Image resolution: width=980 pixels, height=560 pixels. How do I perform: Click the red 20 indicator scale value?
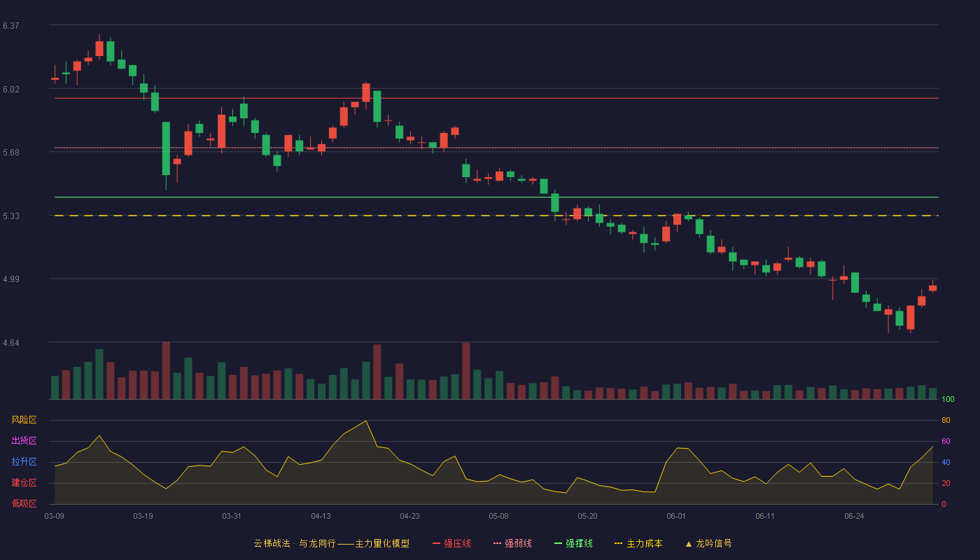tap(946, 483)
